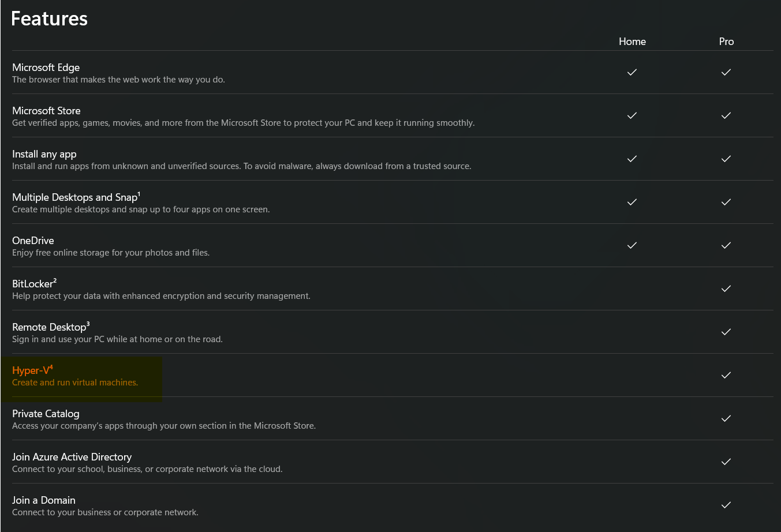Click footnote 3 beside Remote Desktop
781x532 pixels.
pos(88,324)
